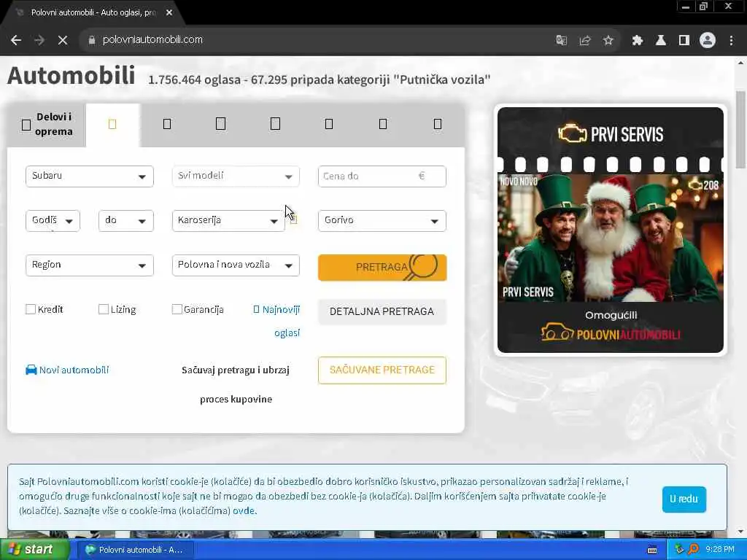Expand the Karoserija dropdown
Screen dimensions: 747x560
click(228, 221)
